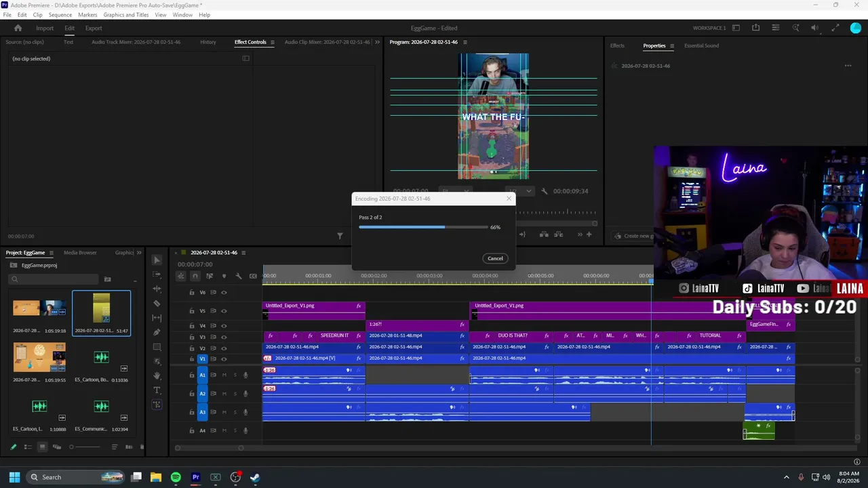Cancel the encoding in the dialog

(495, 258)
